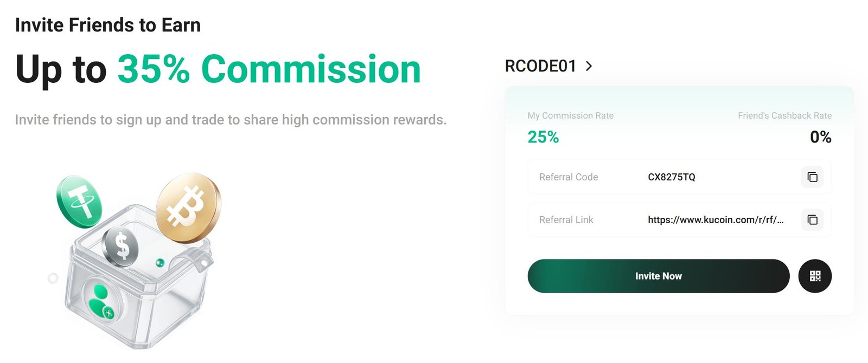The width and height of the screenshot is (868, 363).
Task: Click the Invite Now button
Action: (658, 276)
